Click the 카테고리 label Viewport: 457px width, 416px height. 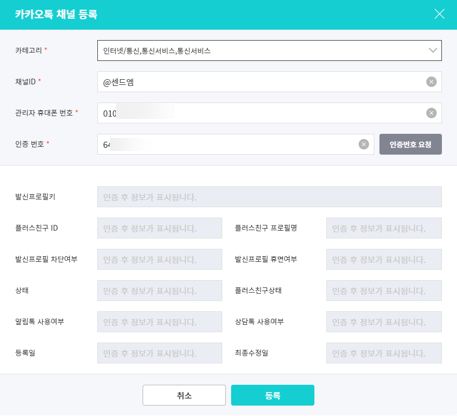[x=29, y=50]
